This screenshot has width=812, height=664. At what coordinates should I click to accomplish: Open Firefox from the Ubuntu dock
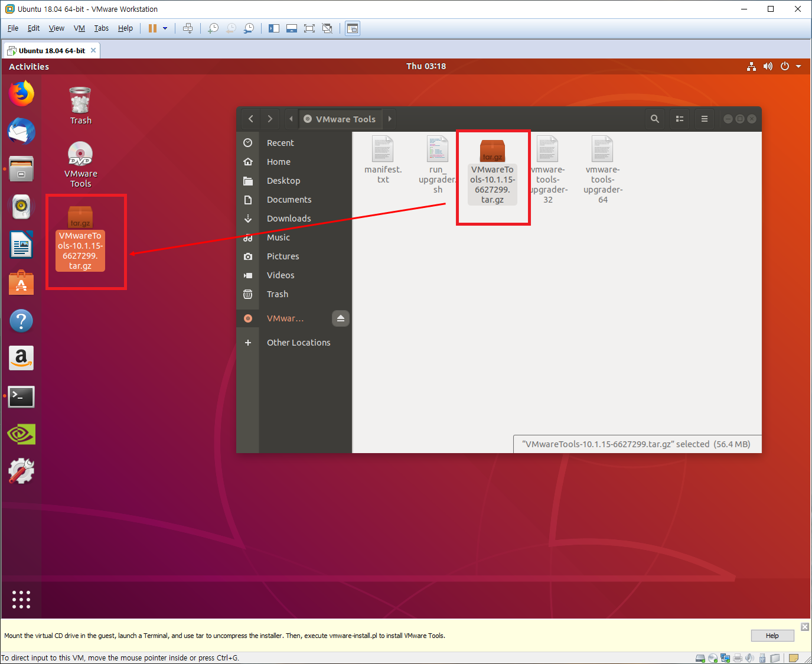pyautogui.click(x=21, y=93)
